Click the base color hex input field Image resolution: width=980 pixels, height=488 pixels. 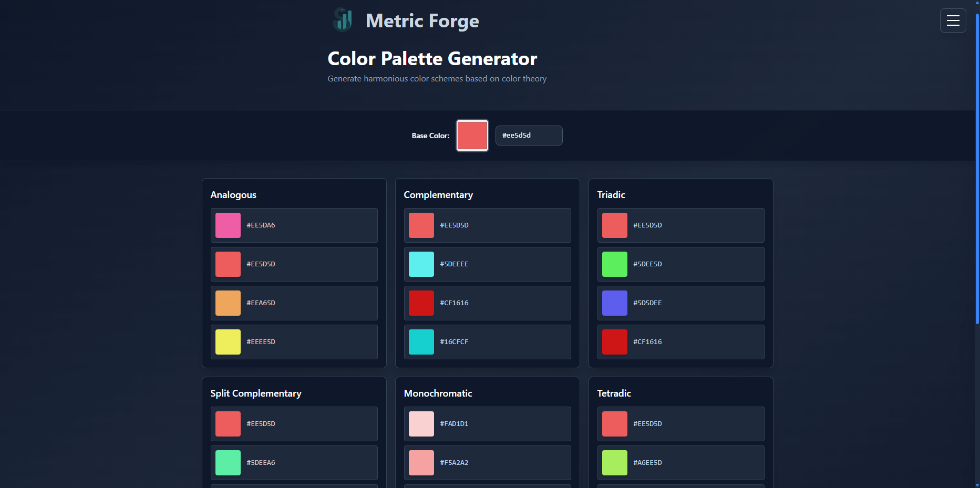(529, 136)
